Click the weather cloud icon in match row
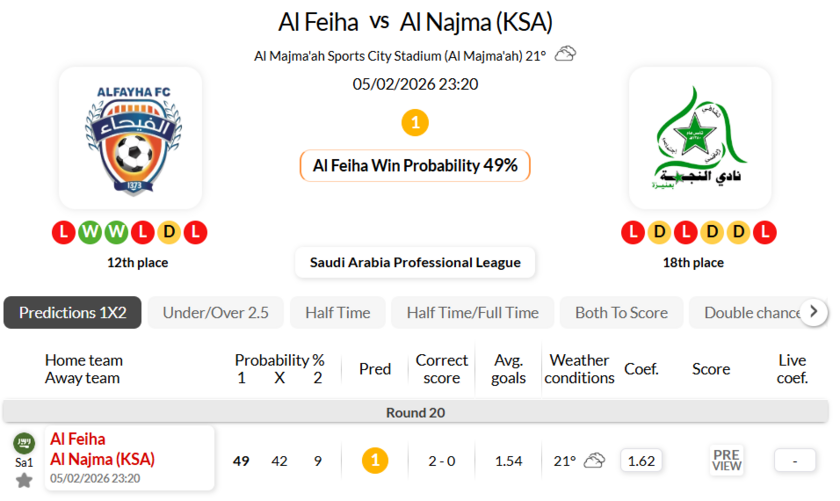 click(595, 461)
